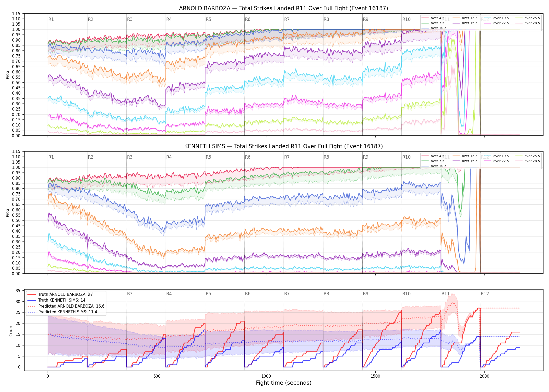This screenshot has height=392, width=549.
Task: Click "over 22.5" in the SIMS chart legend
Action: (501, 161)
